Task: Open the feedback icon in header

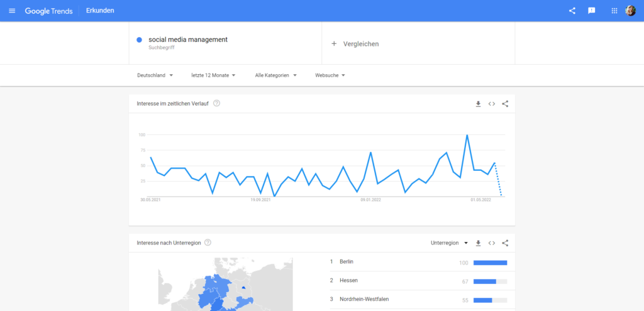Action: tap(591, 11)
